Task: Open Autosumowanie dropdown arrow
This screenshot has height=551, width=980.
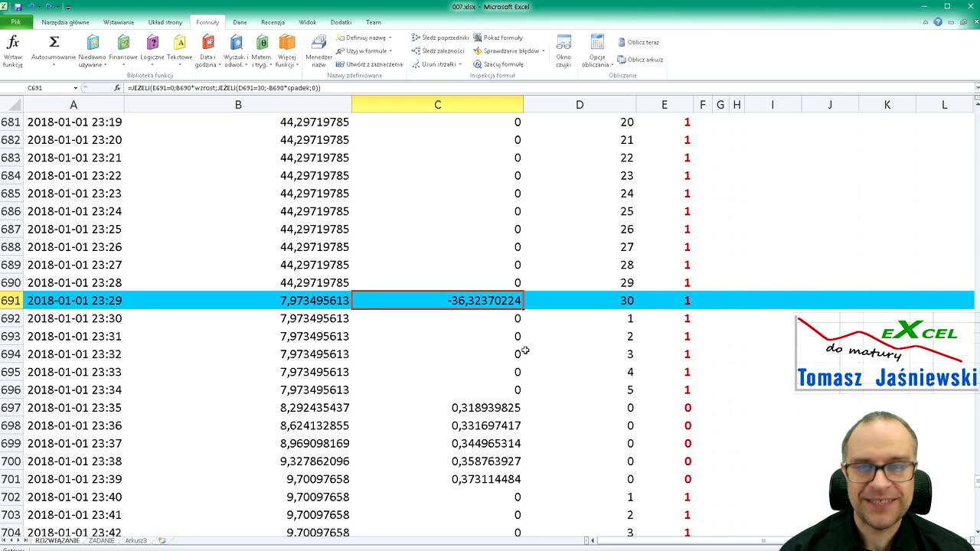Action: pyautogui.click(x=54, y=65)
